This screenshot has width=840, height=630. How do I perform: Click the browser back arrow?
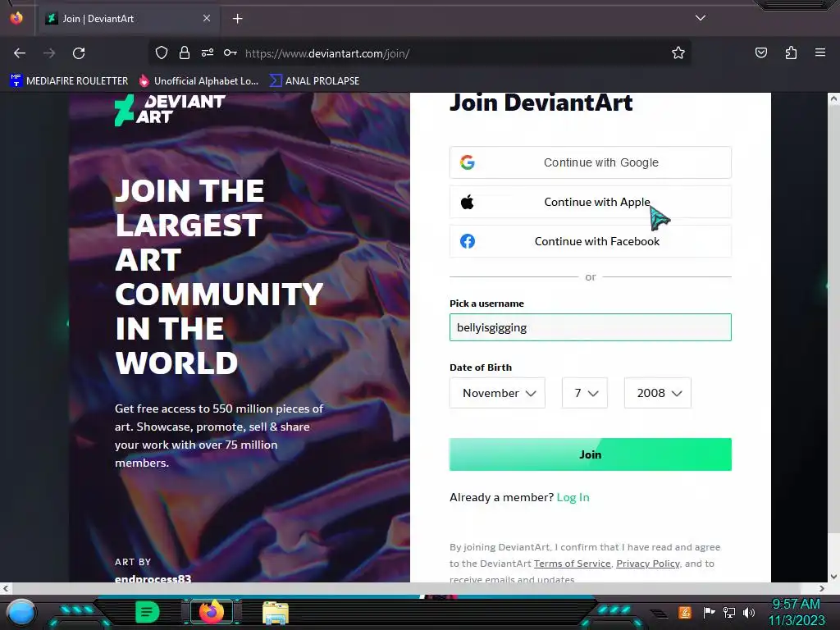tap(20, 53)
